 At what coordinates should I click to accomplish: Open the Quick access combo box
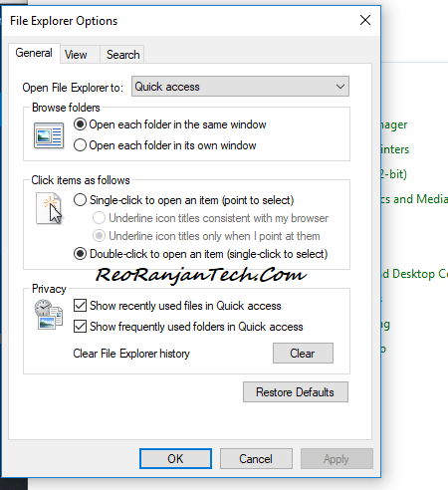[x=240, y=87]
